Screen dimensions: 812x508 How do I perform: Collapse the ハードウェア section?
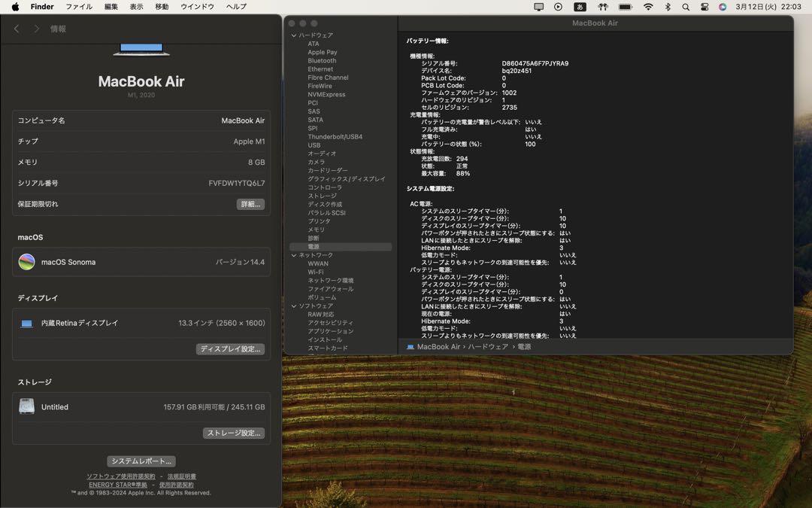coord(294,35)
